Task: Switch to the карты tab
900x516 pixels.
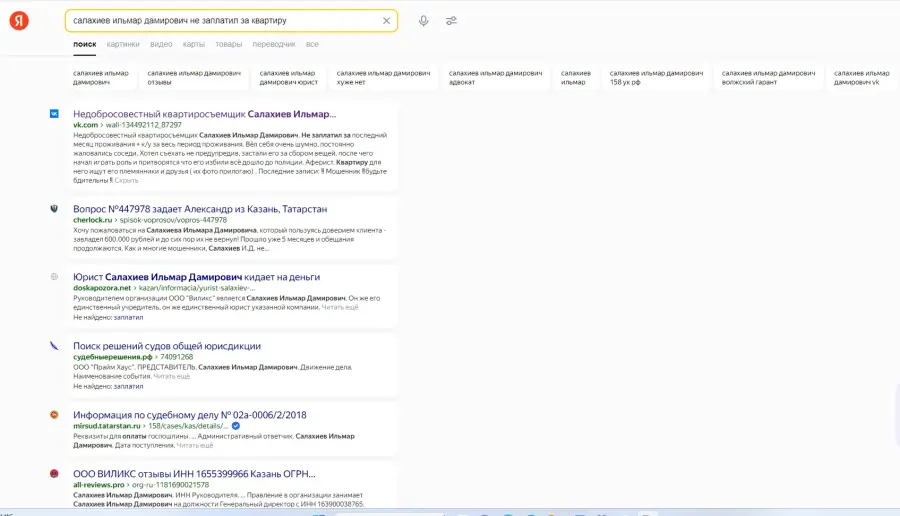Action: [193, 44]
